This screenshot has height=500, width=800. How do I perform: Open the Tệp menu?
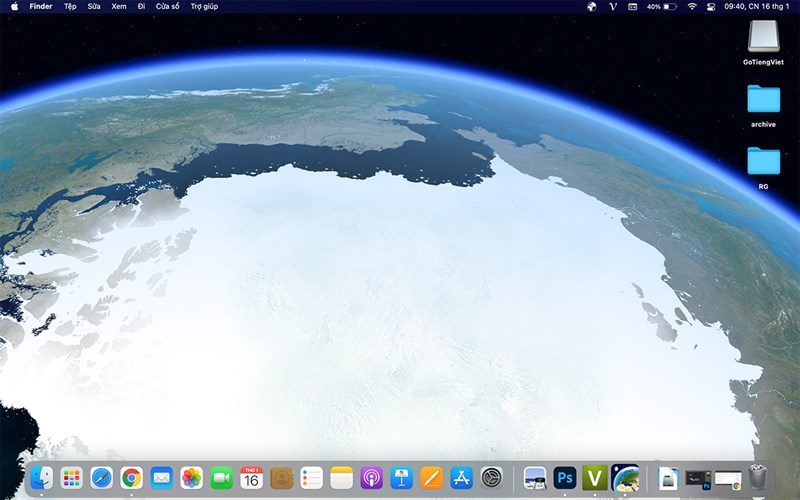[x=70, y=7]
